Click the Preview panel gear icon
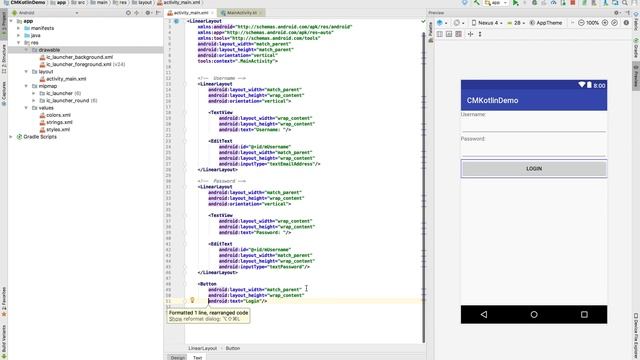 point(616,13)
